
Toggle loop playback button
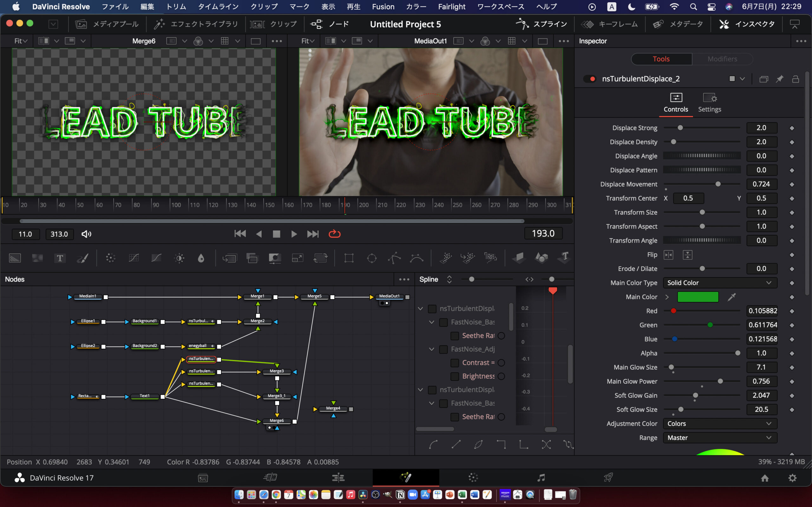[x=334, y=234]
